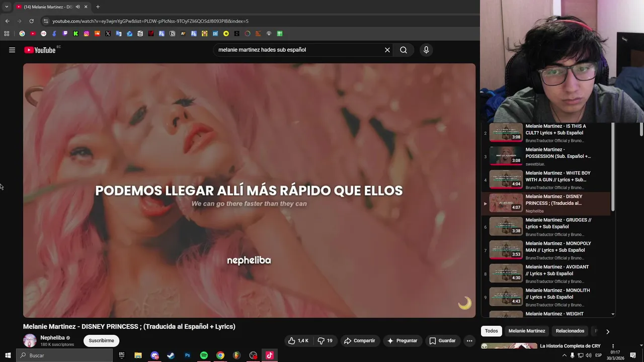Focus the browser address bar URL
Image resolution: width=644 pixels, height=362 pixels.
tap(150, 21)
